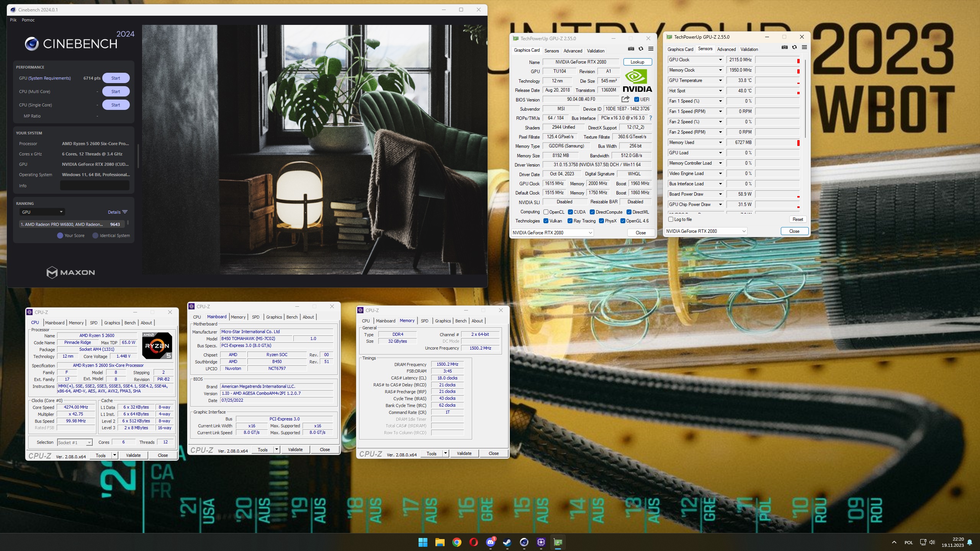The height and width of the screenshot is (551, 980).
Task: Open the GPU ranking dropdown in Cinebench
Action: 42,212
